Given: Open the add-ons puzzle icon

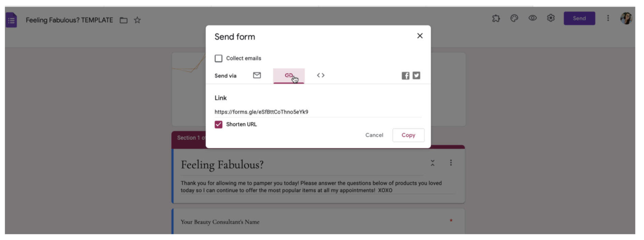Looking at the screenshot, I should [x=496, y=18].
